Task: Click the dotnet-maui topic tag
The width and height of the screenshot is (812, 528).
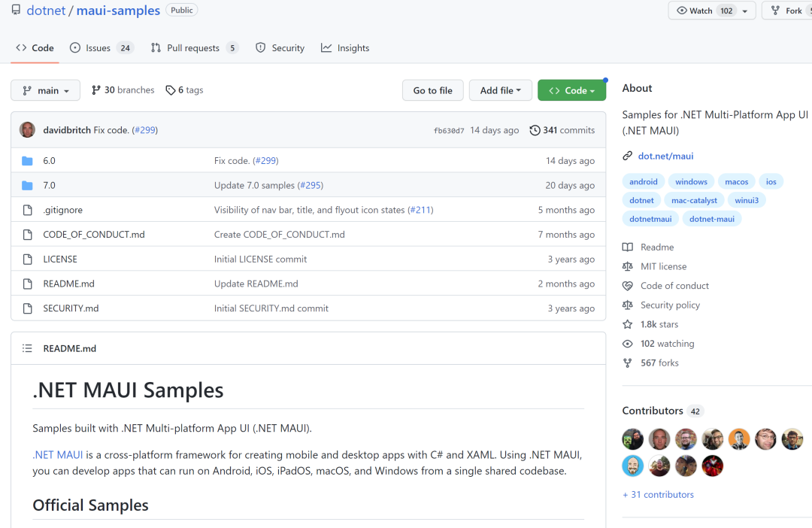Action: point(711,219)
